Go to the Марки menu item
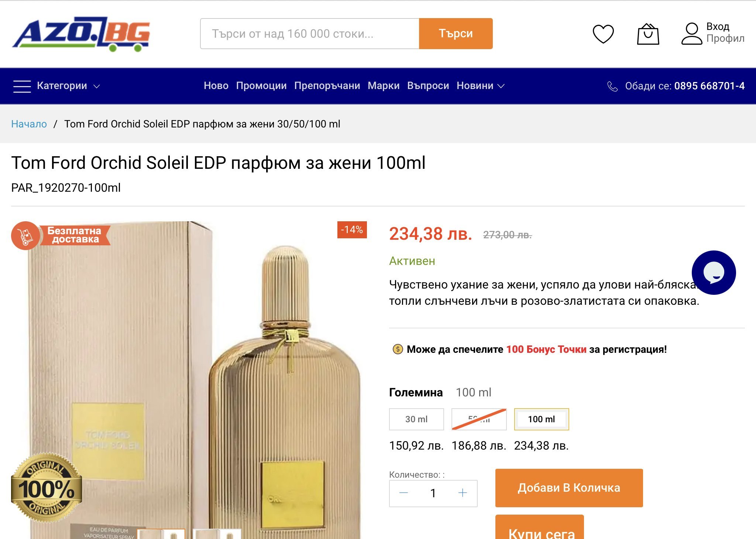This screenshot has height=539, width=756. tap(383, 86)
